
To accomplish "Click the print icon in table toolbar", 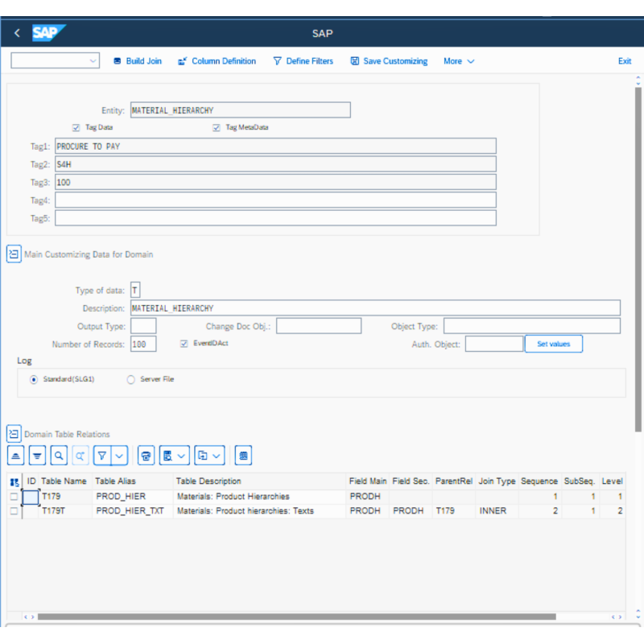I will (146, 456).
